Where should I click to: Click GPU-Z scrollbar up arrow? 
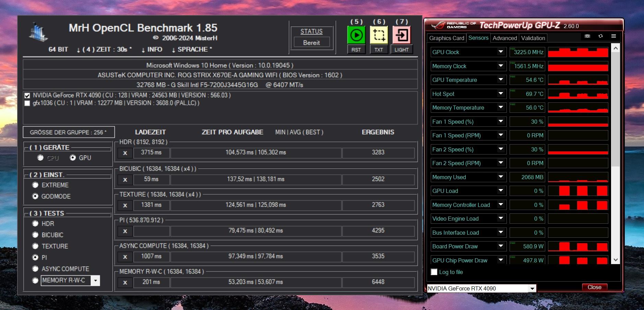[x=616, y=48]
